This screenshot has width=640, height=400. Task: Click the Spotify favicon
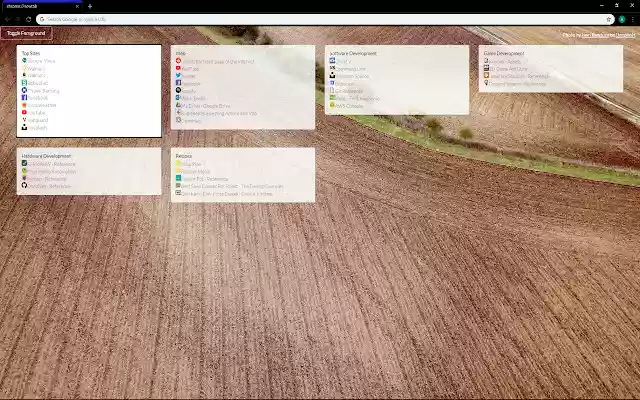pos(178,90)
